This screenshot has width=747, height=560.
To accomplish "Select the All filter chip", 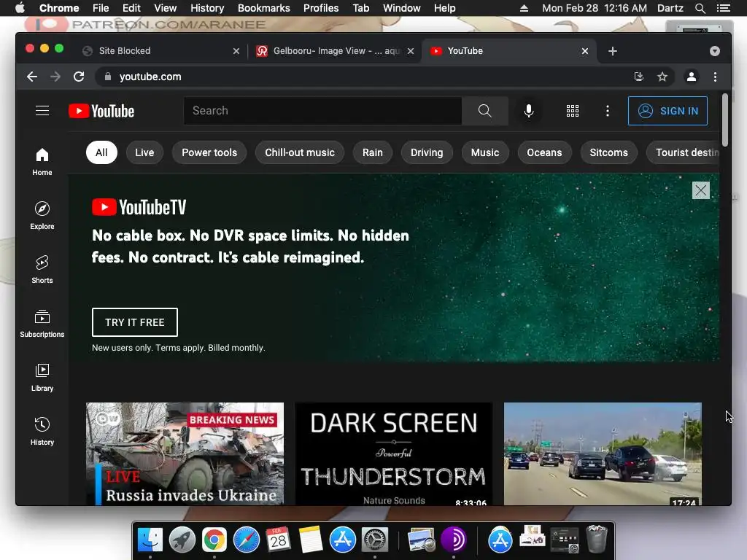I will [101, 152].
